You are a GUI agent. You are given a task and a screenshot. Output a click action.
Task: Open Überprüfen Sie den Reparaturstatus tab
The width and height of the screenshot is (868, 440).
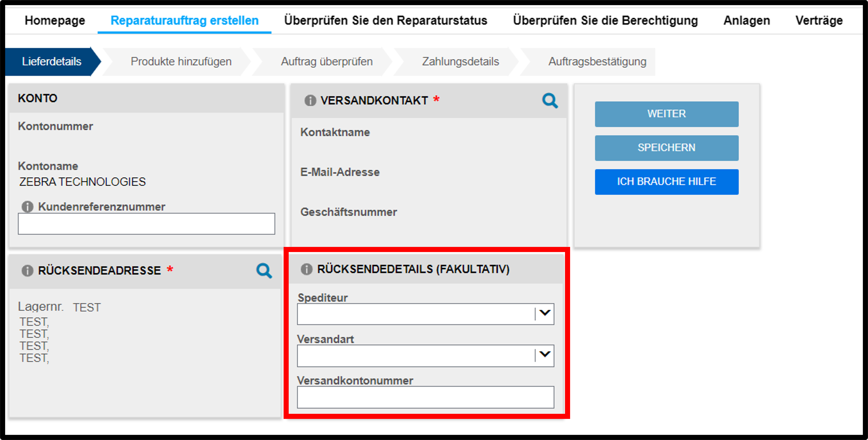(x=385, y=20)
